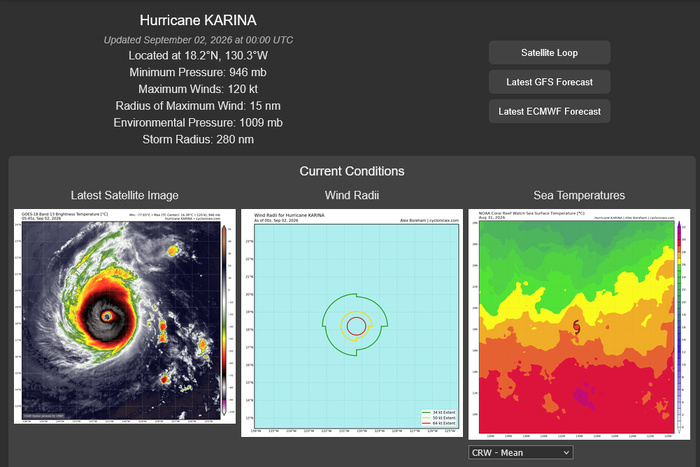Select 'Storm Radius: 280 nm' text

[x=198, y=139]
